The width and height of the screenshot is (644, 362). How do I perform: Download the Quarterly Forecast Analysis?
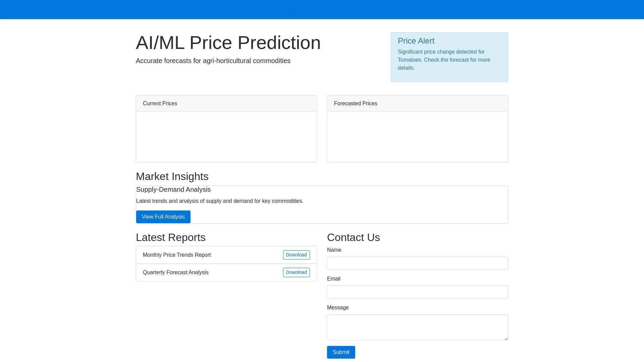click(296, 273)
